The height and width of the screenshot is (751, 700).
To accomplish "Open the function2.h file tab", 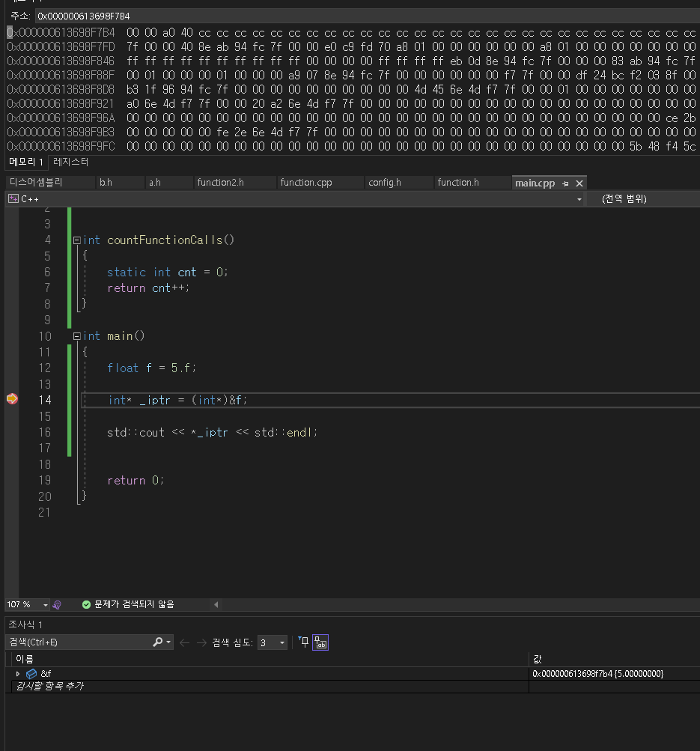I will coord(220,183).
